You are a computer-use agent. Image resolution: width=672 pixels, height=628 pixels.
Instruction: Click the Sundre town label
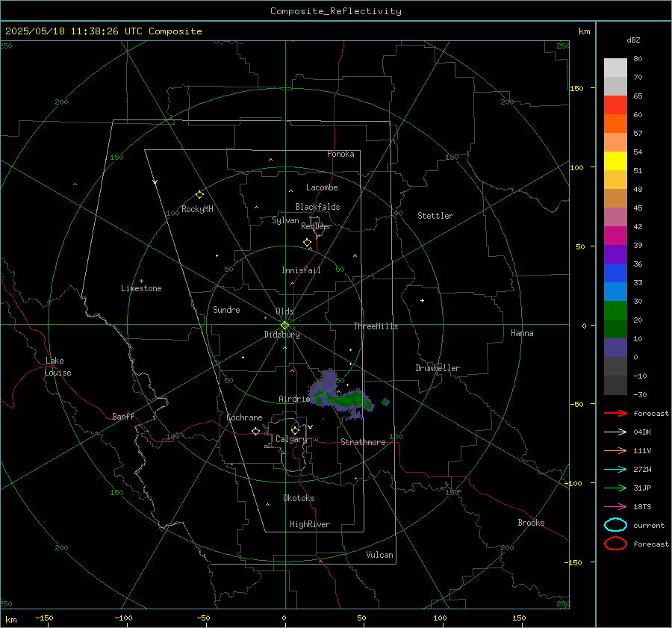point(226,310)
